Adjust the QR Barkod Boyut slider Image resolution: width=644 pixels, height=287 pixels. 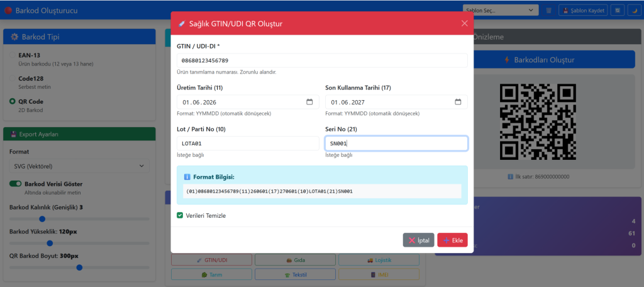(x=79, y=267)
